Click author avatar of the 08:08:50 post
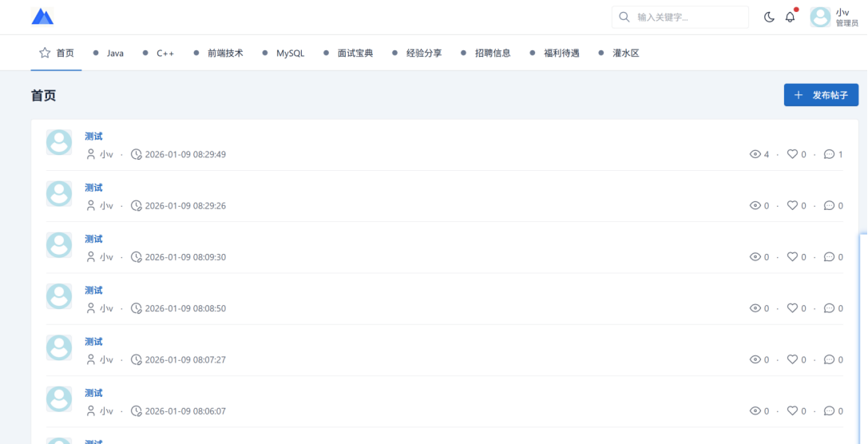This screenshot has width=868, height=444. [x=58, y=296]
